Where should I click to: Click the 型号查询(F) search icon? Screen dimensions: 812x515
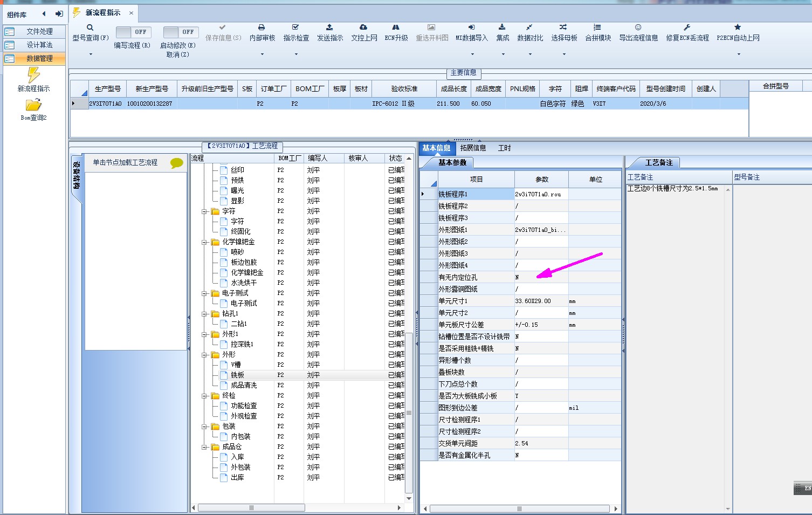[x=90, y=28]
